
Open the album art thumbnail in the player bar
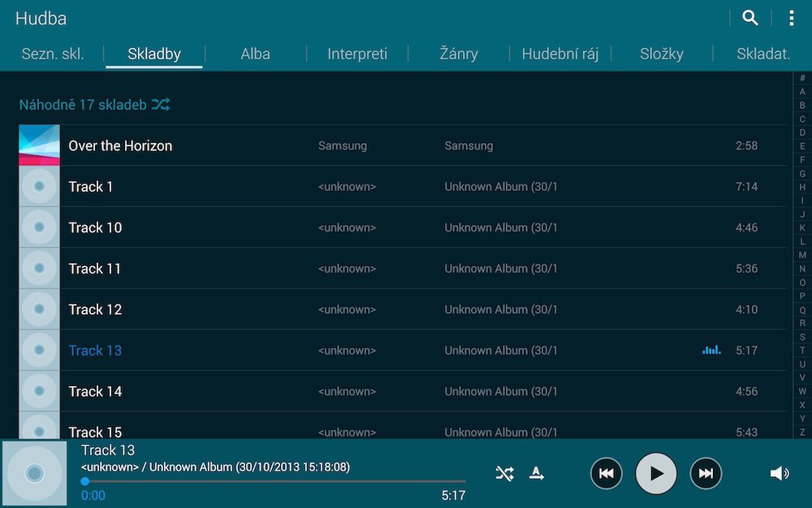34,472
